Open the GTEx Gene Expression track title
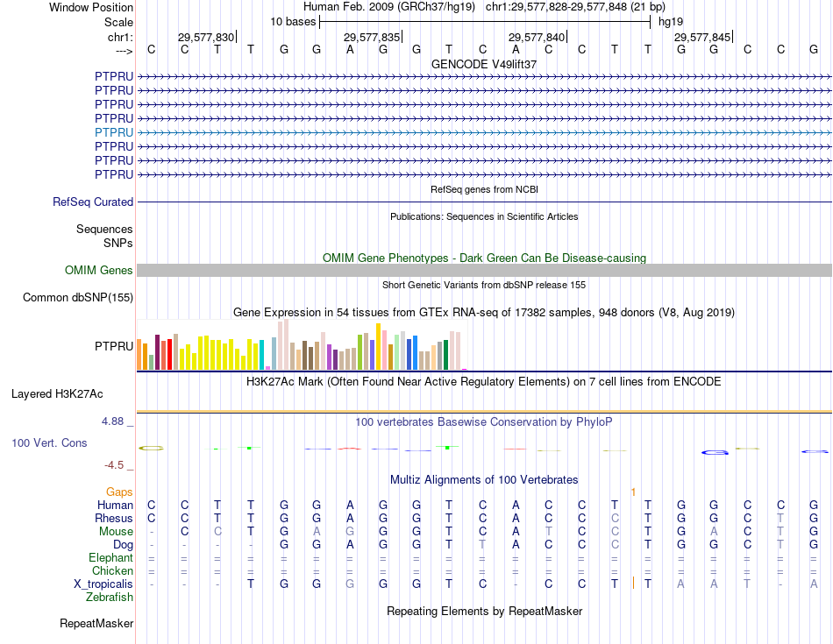The width and height of the screenshot is (833, 644). [x=484, y=312]
